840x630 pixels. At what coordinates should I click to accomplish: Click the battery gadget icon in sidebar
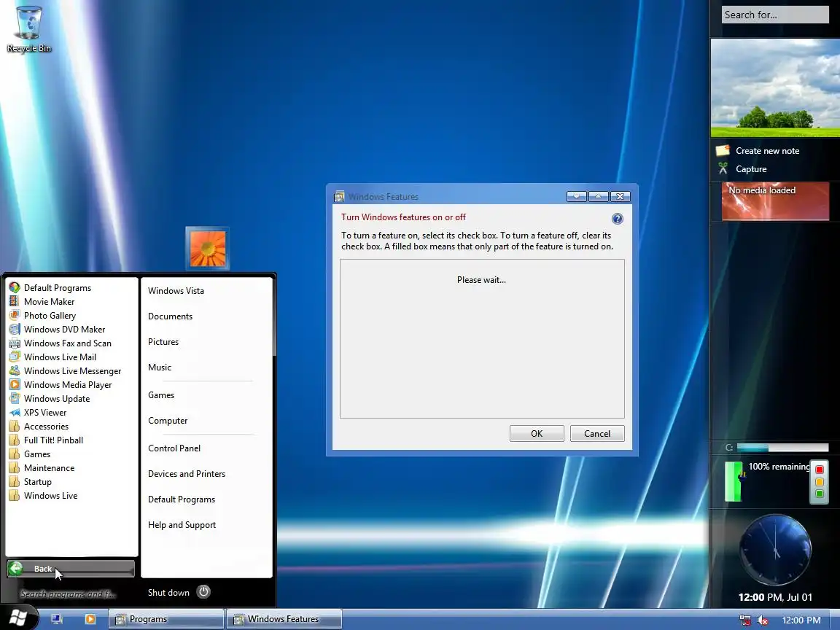click(734, 481)
